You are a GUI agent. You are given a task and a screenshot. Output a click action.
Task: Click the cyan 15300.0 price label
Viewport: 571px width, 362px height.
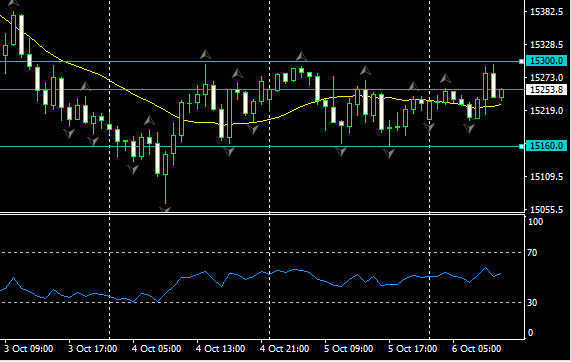tap(546, 61)
